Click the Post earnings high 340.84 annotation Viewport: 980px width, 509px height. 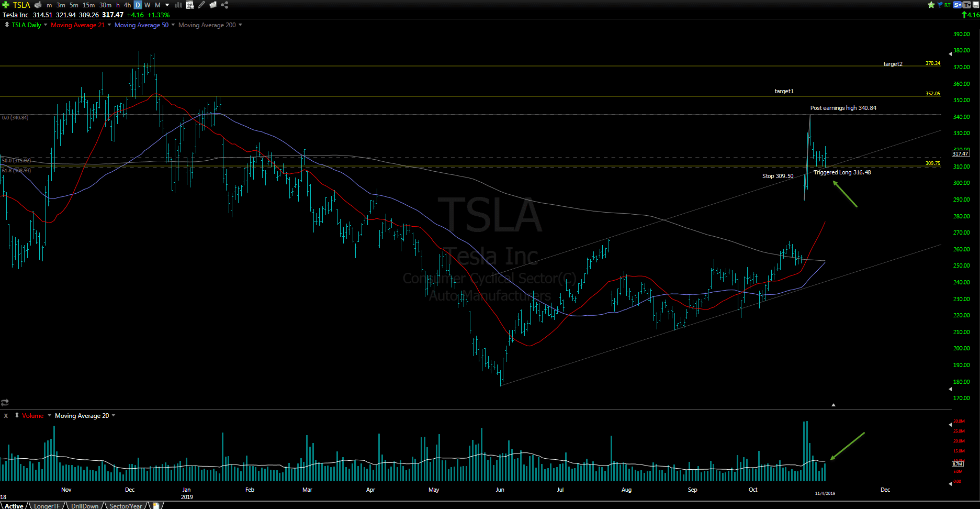843,108
